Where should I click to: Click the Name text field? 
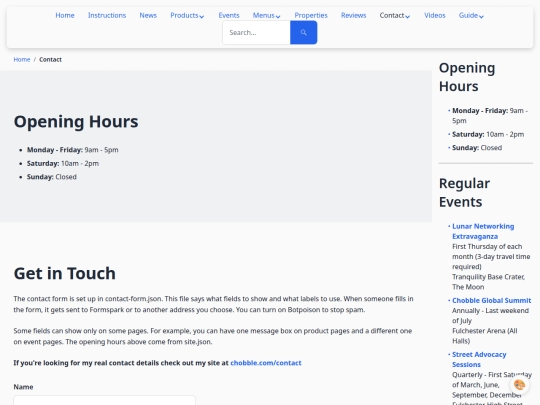point(104,400)
